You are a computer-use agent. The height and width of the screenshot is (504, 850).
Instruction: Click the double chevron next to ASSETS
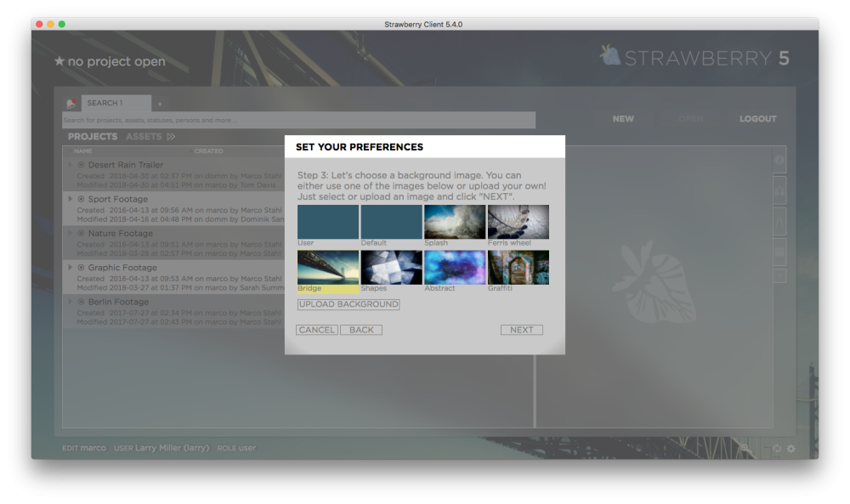point(171,137)
